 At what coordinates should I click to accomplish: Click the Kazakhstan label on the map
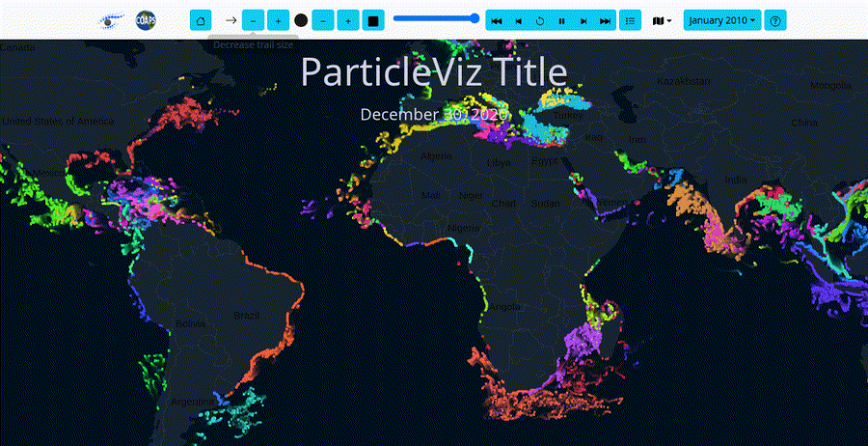[684, 81]
